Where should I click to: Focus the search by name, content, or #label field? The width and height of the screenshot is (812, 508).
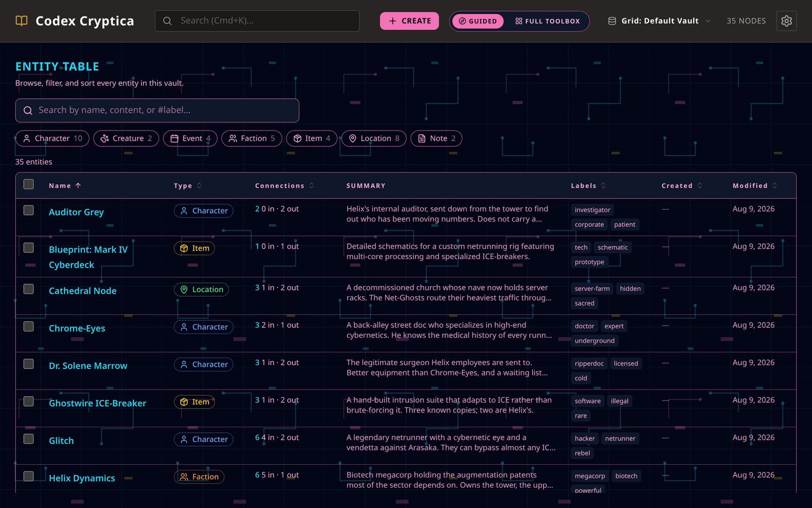coord(157,110)
